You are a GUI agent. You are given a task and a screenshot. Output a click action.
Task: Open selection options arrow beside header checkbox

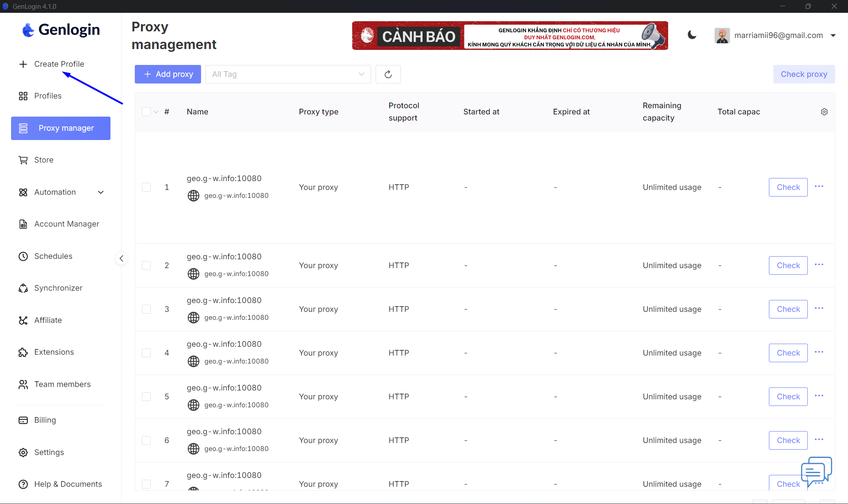click(156, 112)
